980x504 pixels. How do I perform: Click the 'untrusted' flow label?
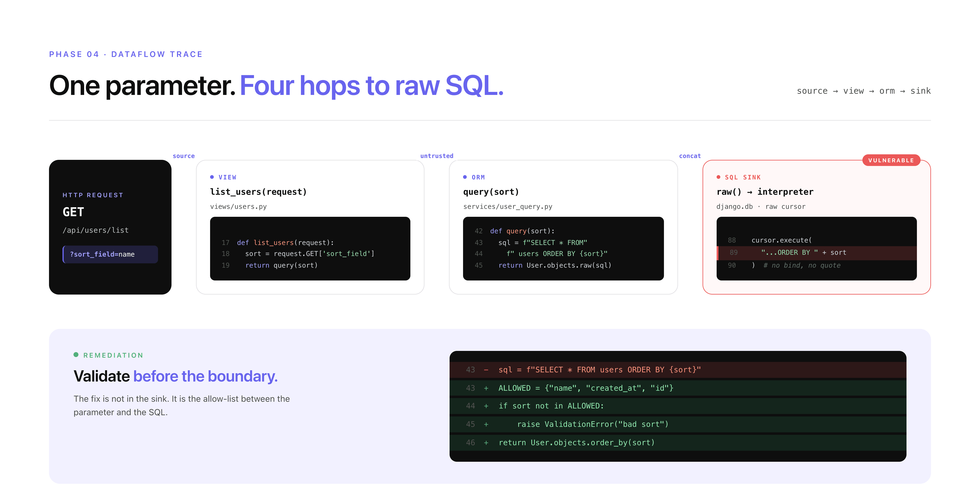click(436, 156)
